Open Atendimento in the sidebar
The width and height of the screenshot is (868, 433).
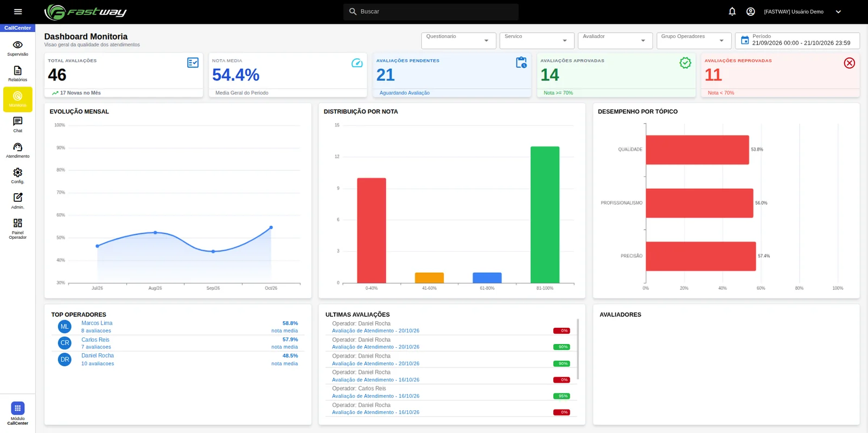click(x=18, y=150)
